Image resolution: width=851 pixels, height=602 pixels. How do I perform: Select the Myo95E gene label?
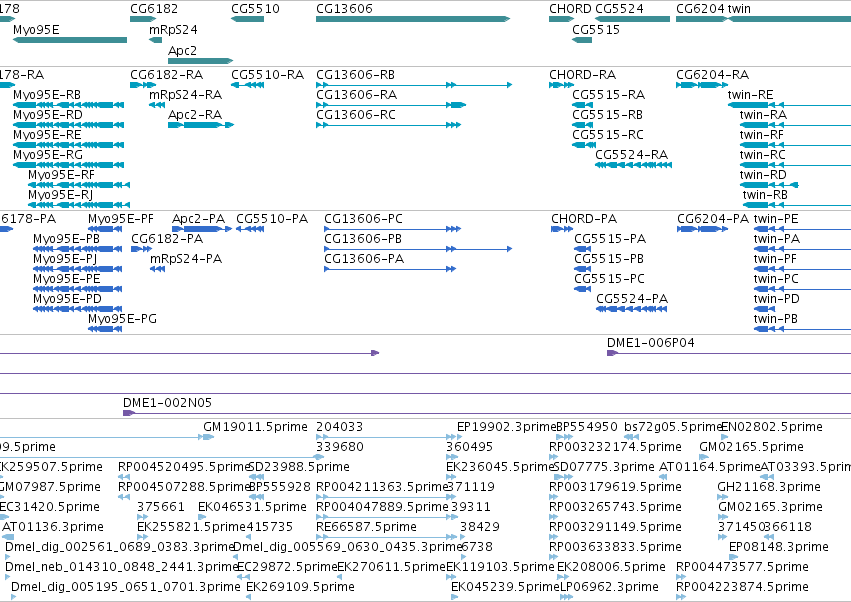[x=36, y=30]
